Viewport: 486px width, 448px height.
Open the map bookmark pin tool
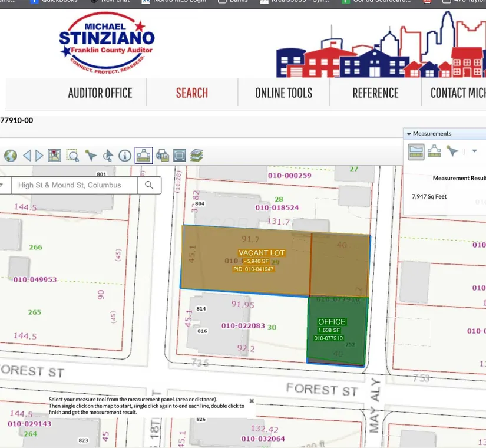pos(54,156)
